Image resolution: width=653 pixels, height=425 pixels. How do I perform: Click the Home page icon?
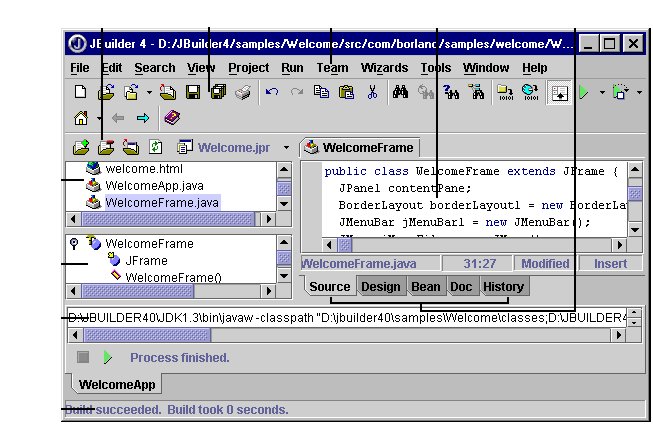coord(81,118)
